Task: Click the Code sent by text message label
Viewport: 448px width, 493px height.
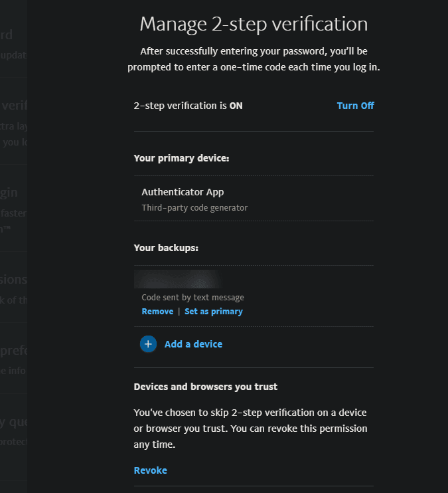Action: tap(193, 298)
